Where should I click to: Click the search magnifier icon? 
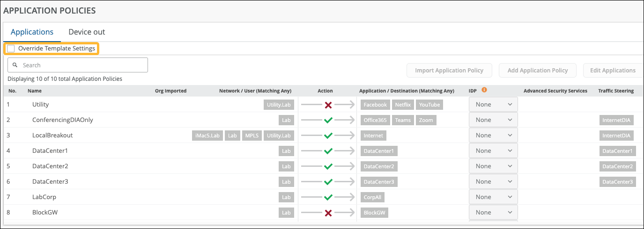click(15, 65)
